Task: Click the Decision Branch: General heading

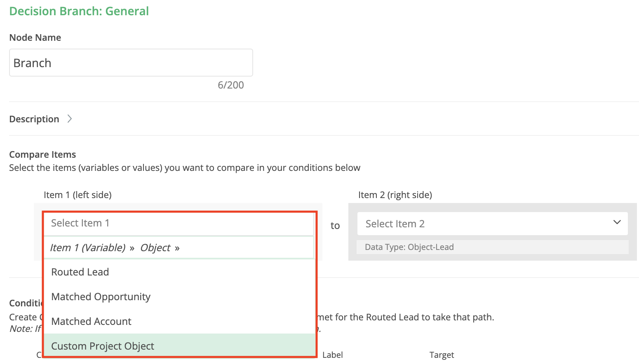Action: tap(79, 11)
